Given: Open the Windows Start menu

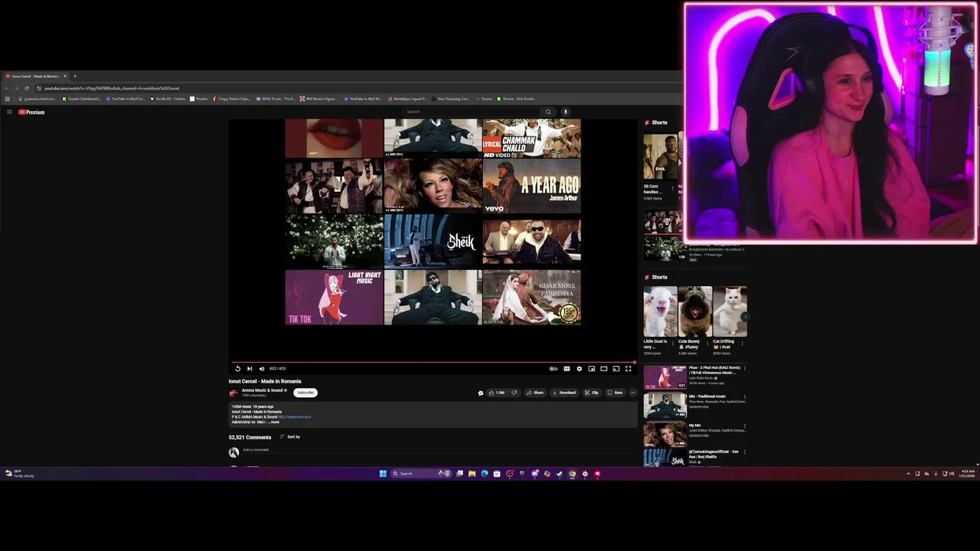Looking at the screenshot, I should (383, 474).
